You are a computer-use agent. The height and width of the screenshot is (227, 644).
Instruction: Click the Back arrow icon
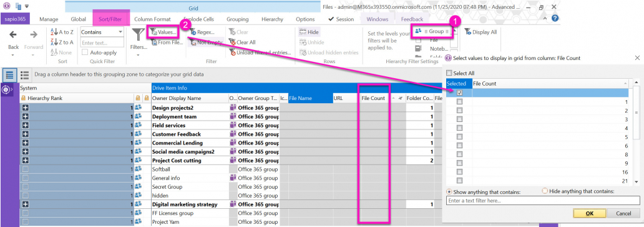13,35
